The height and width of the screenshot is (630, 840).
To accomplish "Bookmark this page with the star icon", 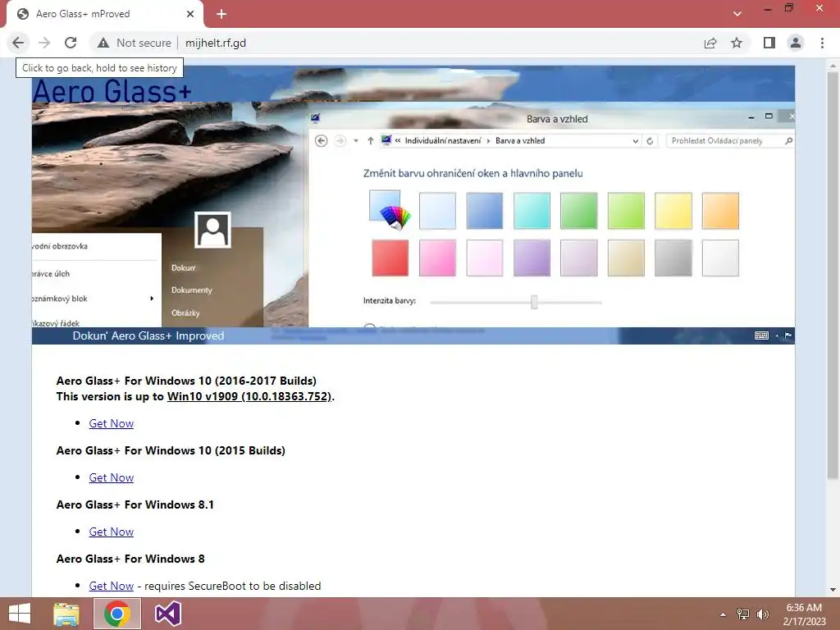I will point(737,43).
